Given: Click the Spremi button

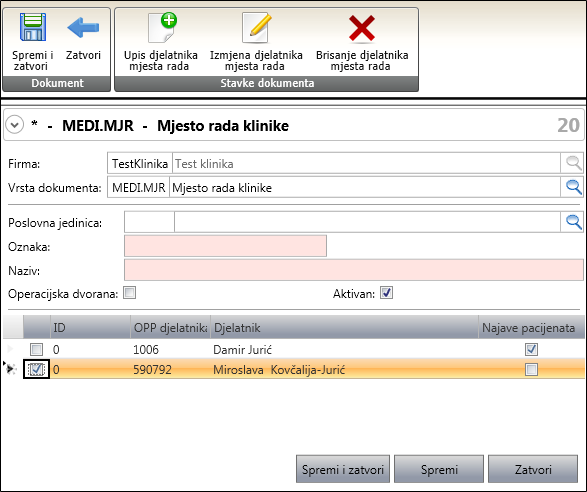Looking at the screenshot, I should [439, 469].
